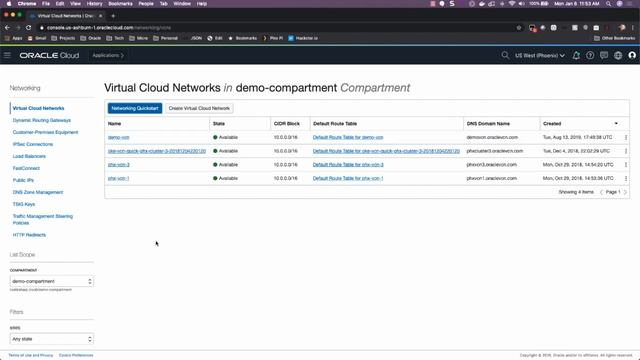The width and height of the screenshot is (640, 360).
Task: Click the Oracle Cloud logo
Action: click(x=49, y=56)
